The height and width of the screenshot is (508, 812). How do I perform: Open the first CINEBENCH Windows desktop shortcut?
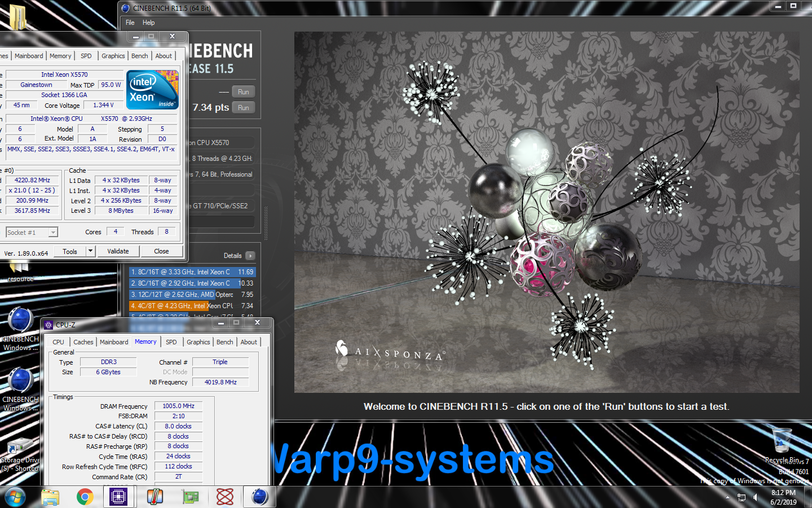pyautogui.click(x=20, y=329)
